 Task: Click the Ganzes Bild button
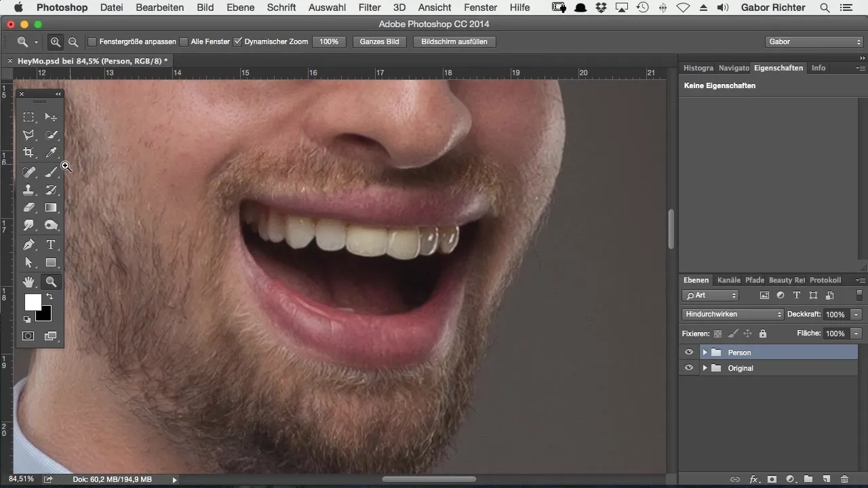click(x=380, y=41)
